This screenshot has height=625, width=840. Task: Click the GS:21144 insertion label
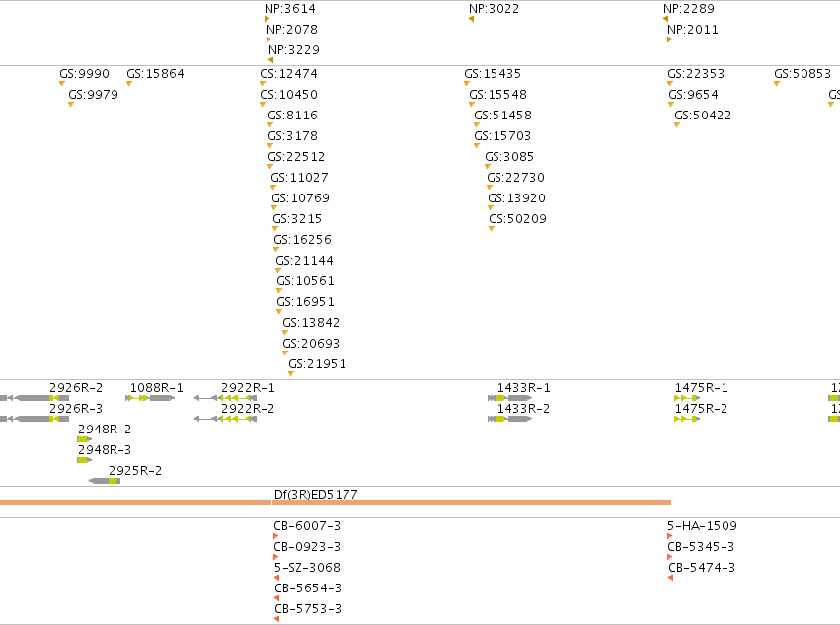pyautogui.click(x=304, y=261)
